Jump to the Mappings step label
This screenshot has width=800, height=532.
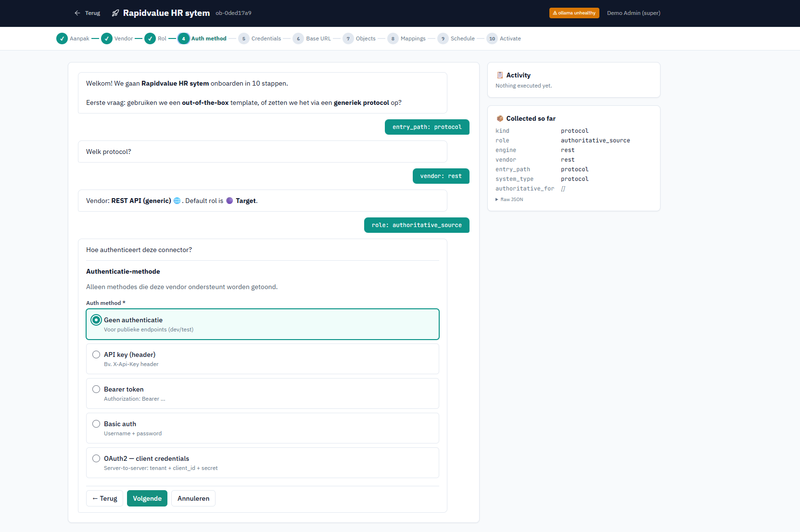pyautogui.click(x=413, y=38)
